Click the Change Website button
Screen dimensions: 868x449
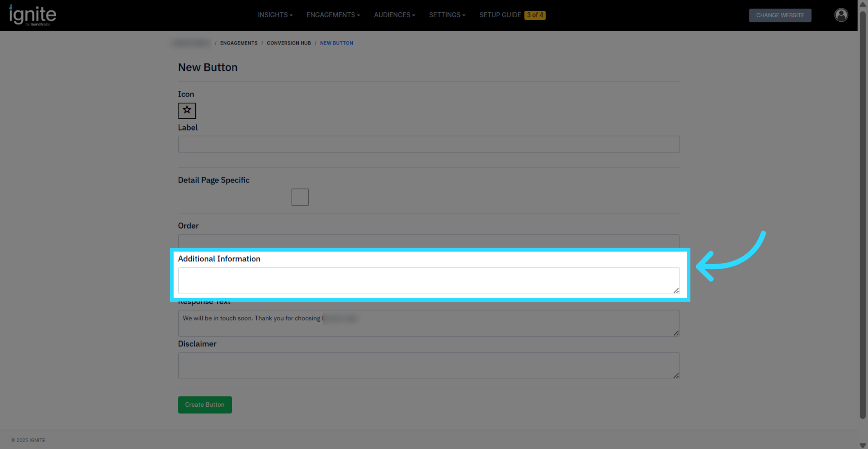coord(780,15)
